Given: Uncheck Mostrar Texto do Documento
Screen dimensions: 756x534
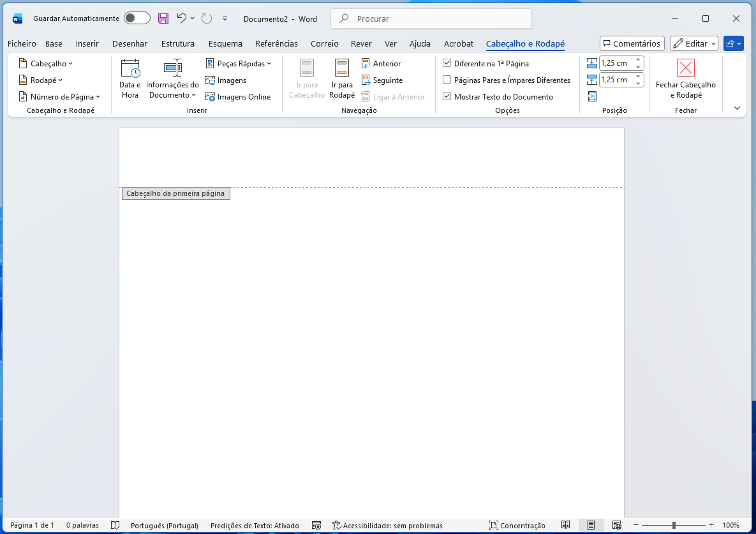Looking at the screenshot, I should 447,97.
